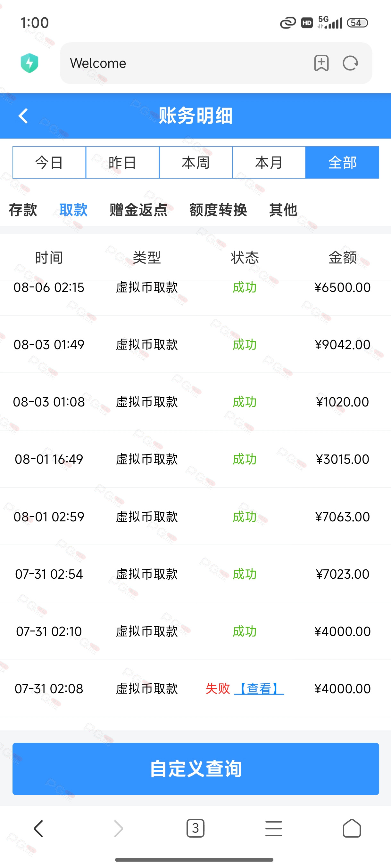Tap the browser back navigation arrow

pyautogui.click(x=39, y=829)
